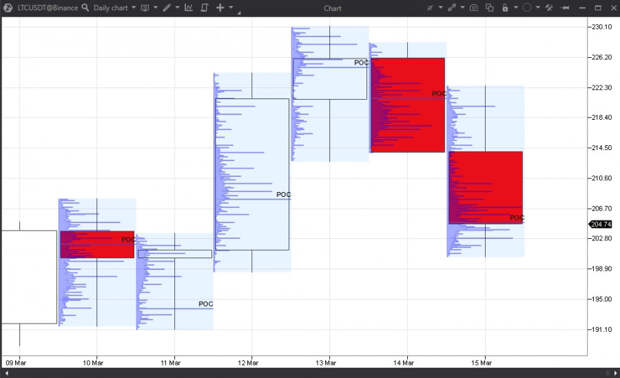Click the 15 Mar date label

point(481,363)
